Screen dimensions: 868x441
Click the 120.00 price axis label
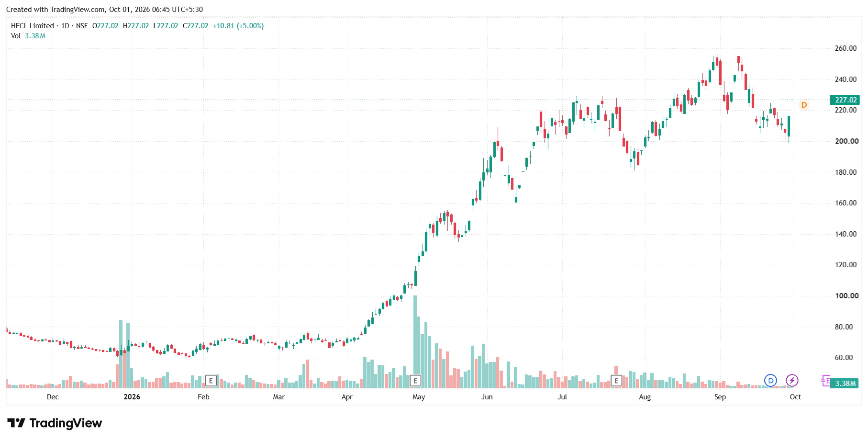tap(846, 265)
